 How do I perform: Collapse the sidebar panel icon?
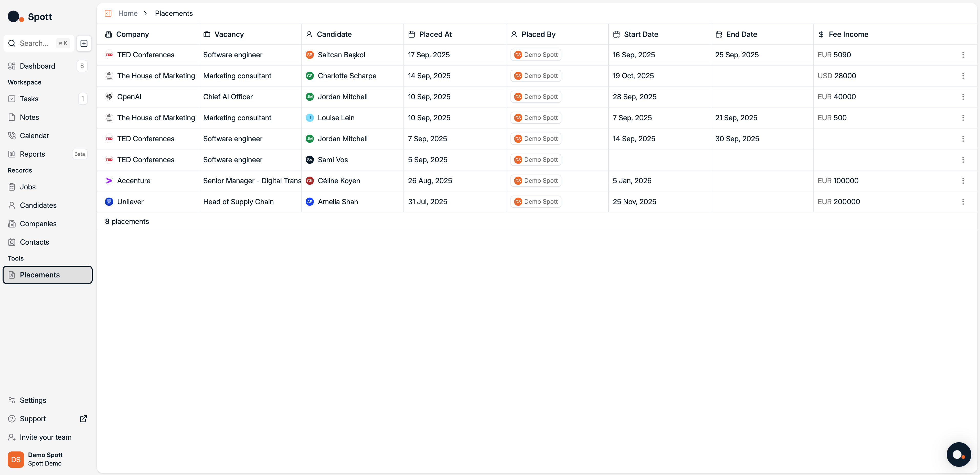point(108,13)
